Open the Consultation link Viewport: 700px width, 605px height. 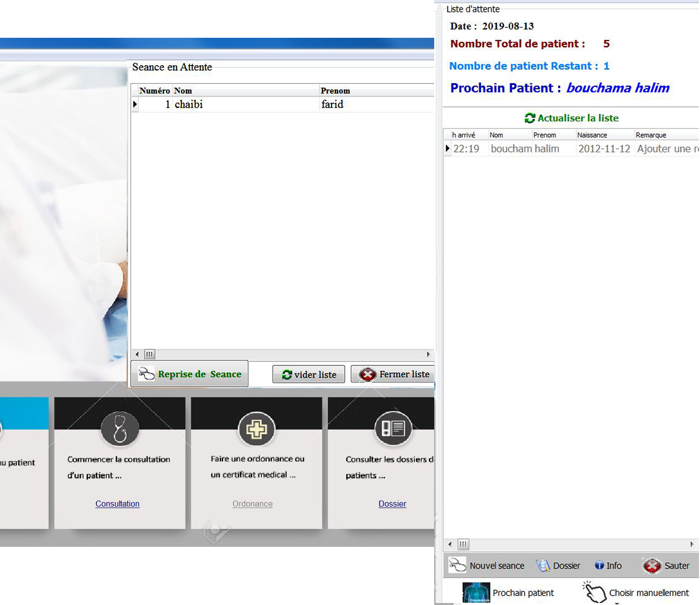tap(117, 504)
